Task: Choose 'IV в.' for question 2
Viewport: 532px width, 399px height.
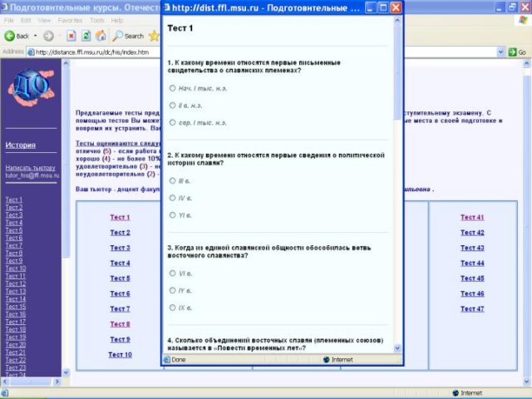Action: (172, 198)
